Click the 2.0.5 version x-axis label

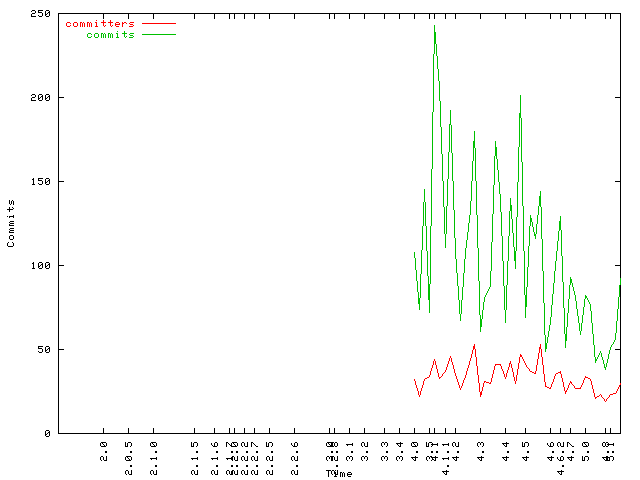129,452
